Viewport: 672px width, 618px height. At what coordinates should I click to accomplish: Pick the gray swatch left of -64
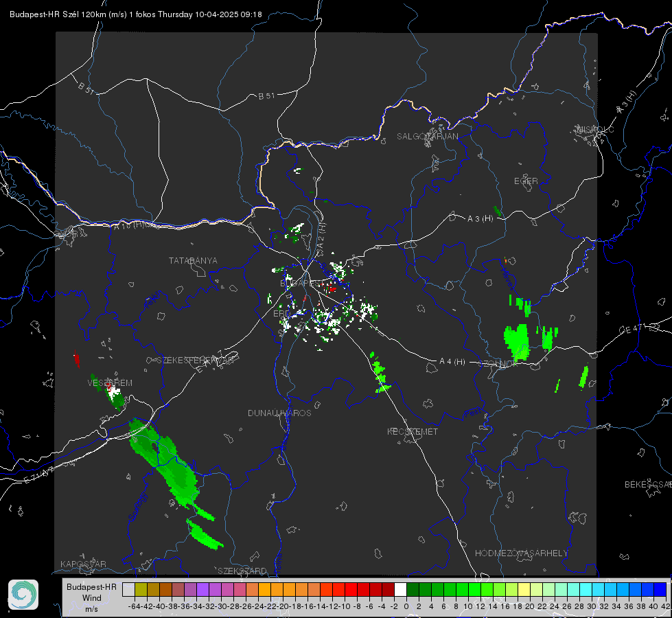tap(128, 589)
